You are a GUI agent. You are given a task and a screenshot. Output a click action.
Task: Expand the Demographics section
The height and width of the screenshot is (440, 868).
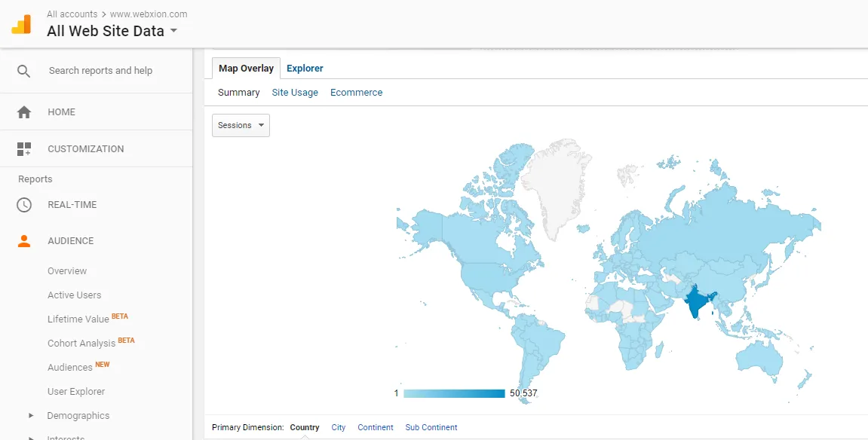tap(32, 416)
